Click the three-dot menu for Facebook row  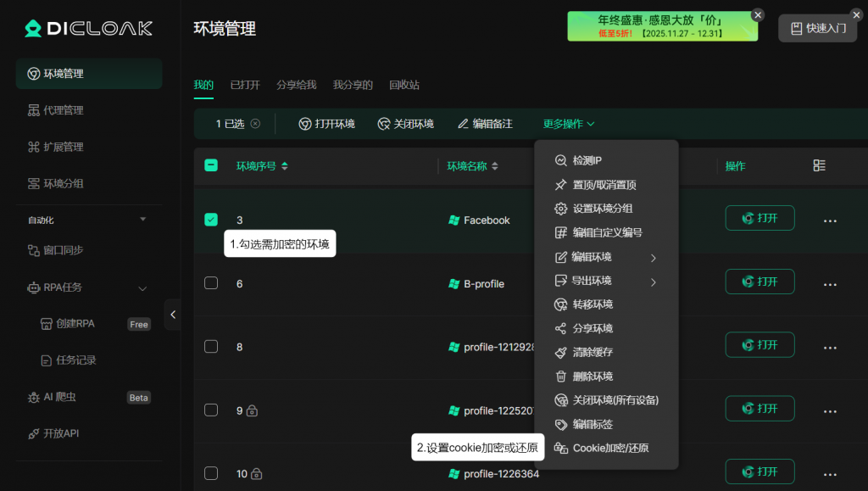coord(831,220)
